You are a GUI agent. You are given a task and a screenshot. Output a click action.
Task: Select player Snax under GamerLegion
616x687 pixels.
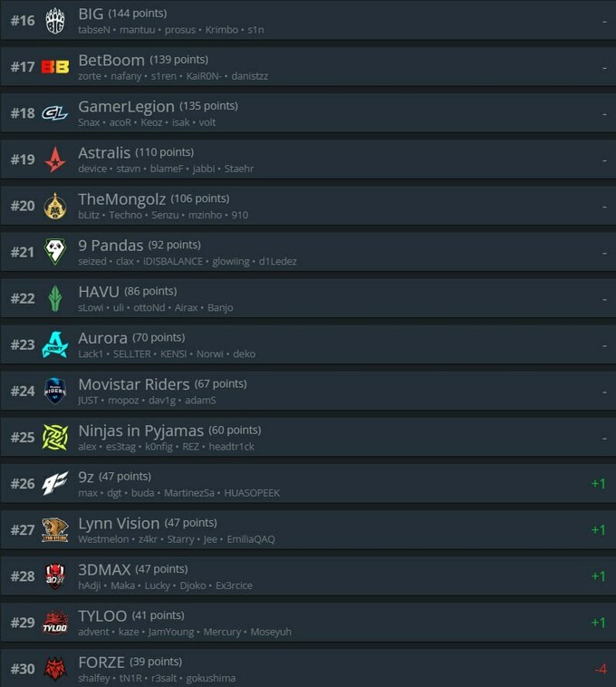pyautogui.click(x=89, y=122)
